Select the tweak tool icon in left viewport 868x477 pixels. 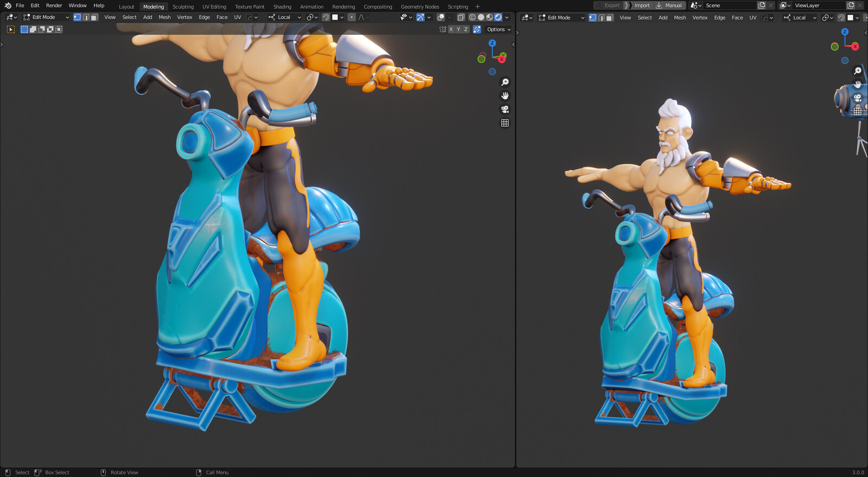10,29
